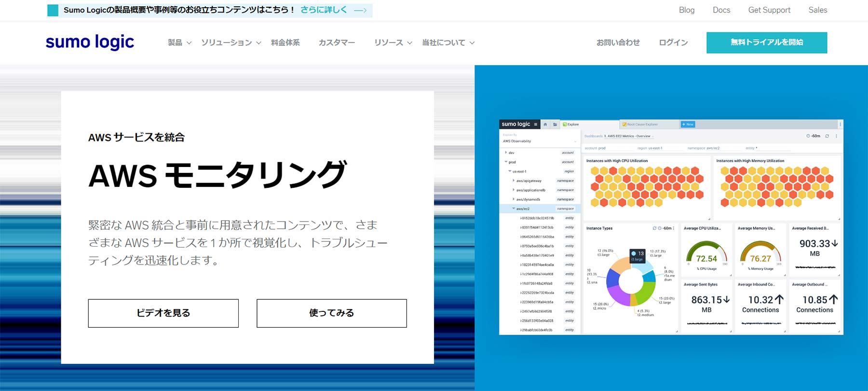Expand the dev account tree node
The width and height of the screenshot is (868, 391).
coord(506,153)
